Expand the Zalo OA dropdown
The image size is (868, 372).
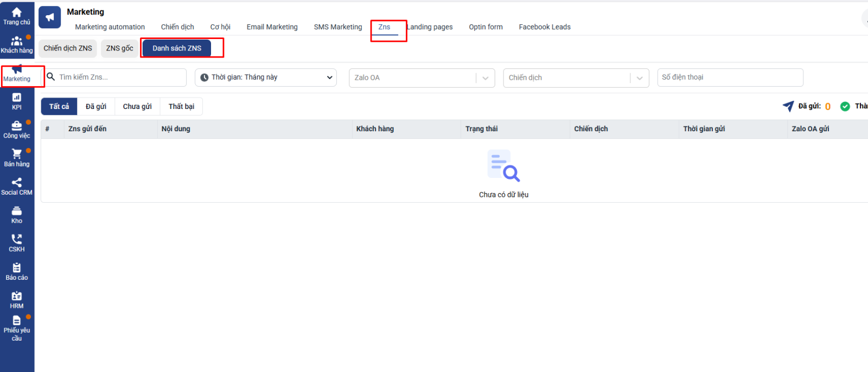pos(422,78)
